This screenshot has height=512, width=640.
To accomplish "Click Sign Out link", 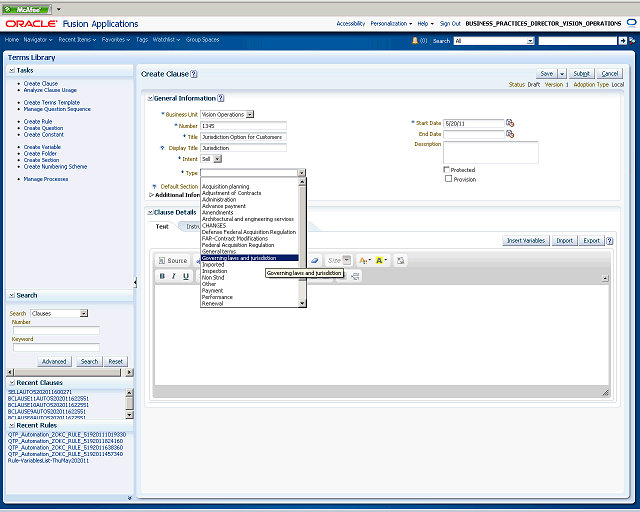I will pyautogui.click(x=450, y=24).
